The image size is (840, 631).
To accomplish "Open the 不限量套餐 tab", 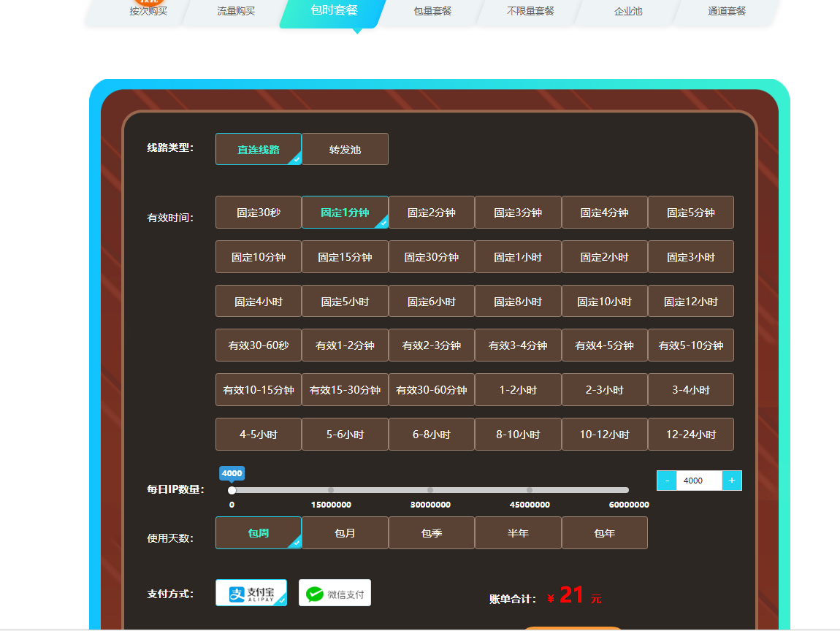I will 530,11.
